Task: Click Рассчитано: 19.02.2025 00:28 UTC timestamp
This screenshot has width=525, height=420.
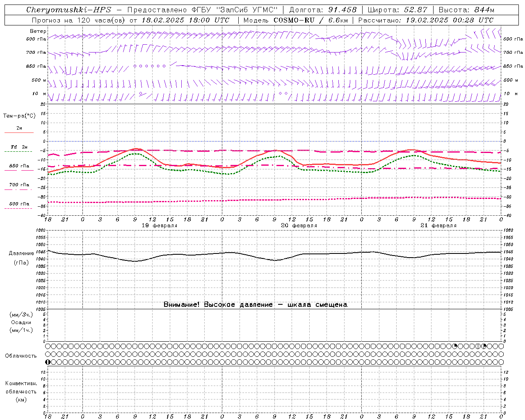Action: pos(426,20)
